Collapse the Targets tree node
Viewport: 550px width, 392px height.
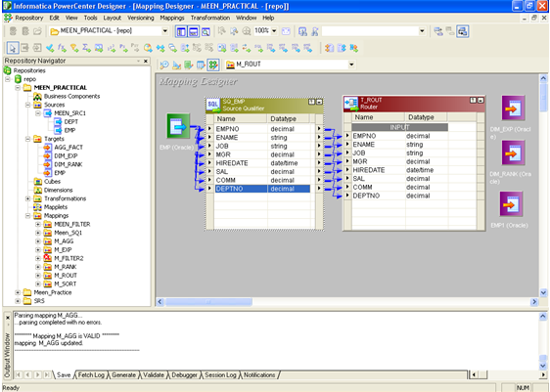click(27, 139)
